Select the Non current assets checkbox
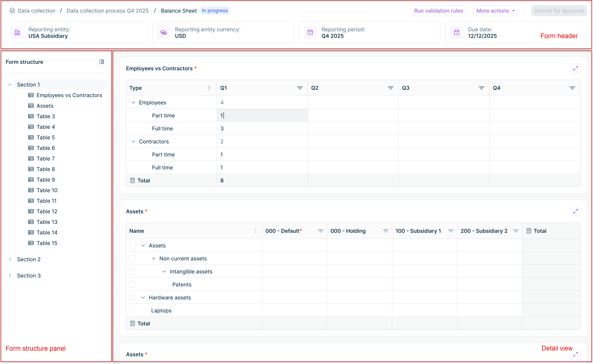593x364 pixels. tap(133, 259)
